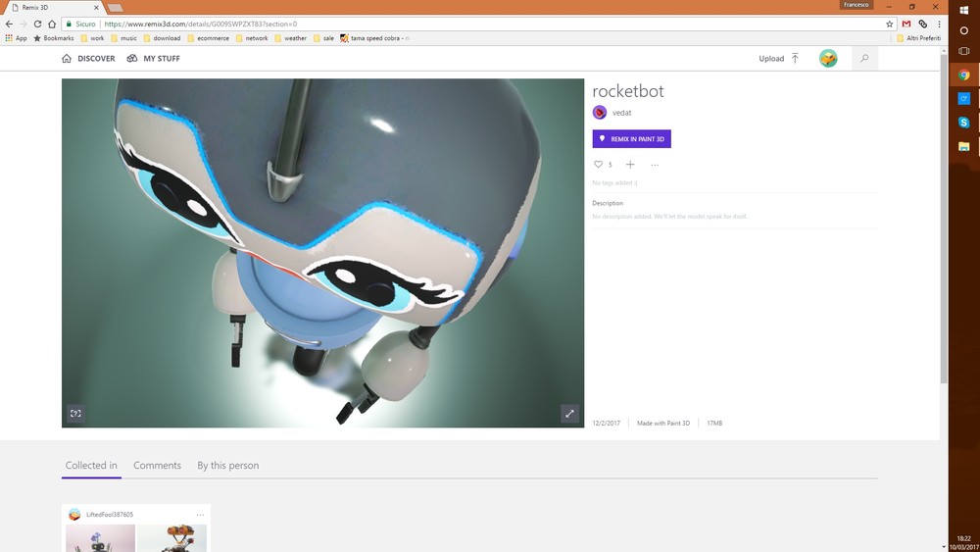
Task: Open the user profile avatar menu
Action: pyautogui.click(x=828, y=58)
